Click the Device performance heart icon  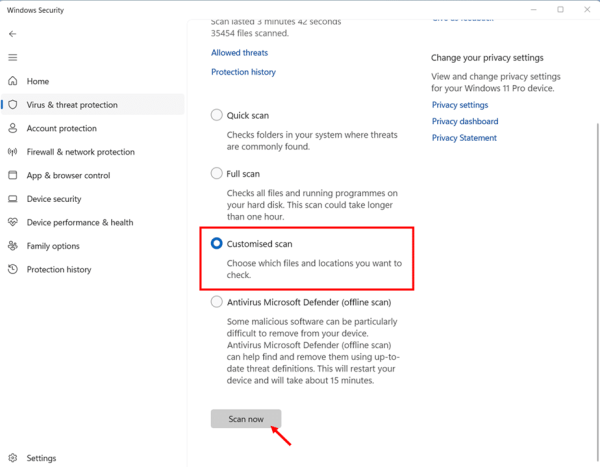coord(13,222)
